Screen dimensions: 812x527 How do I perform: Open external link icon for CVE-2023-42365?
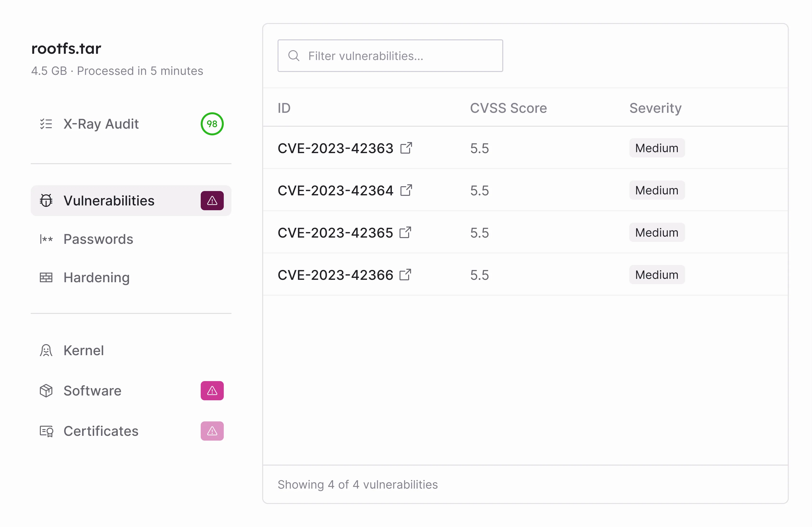[405, 233]
